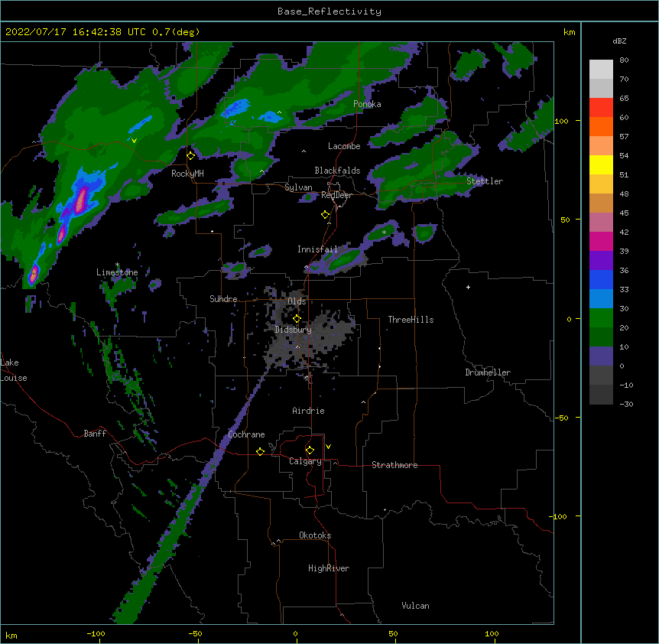Select the dark blue swatch between 36 and 33 dBZ

601,279
